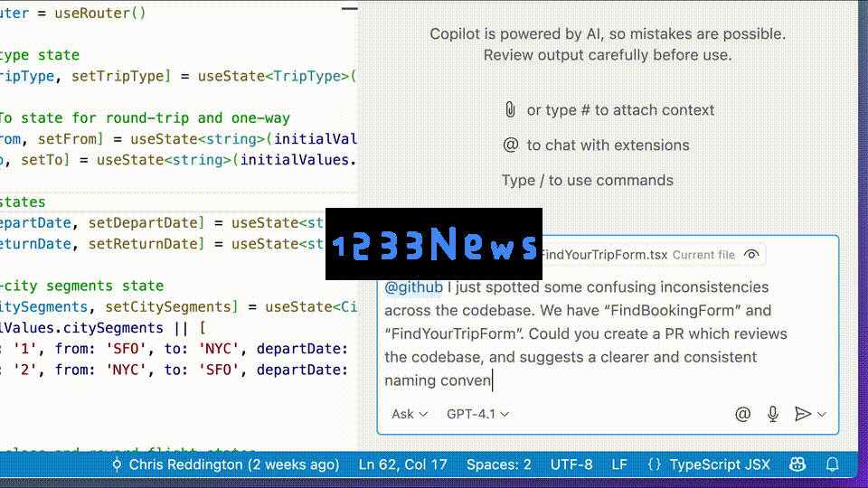868x488 pixels.
Task: Open TypeScript JSX language mode selector
Action: pos(720,465)
